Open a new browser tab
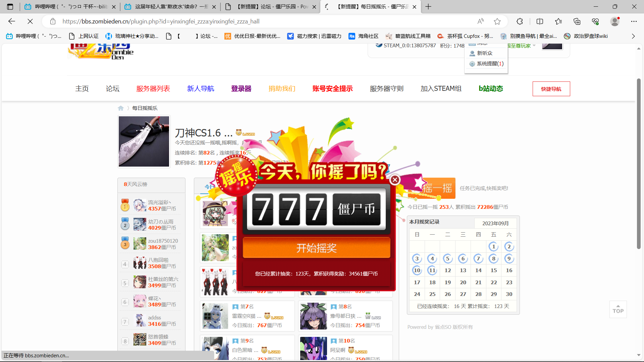This screenshot has height=362, width=644. click(428, 6)
